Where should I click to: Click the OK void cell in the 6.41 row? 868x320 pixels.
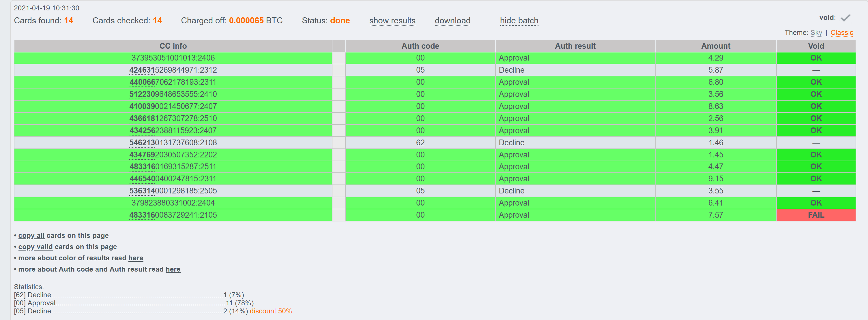816,203
